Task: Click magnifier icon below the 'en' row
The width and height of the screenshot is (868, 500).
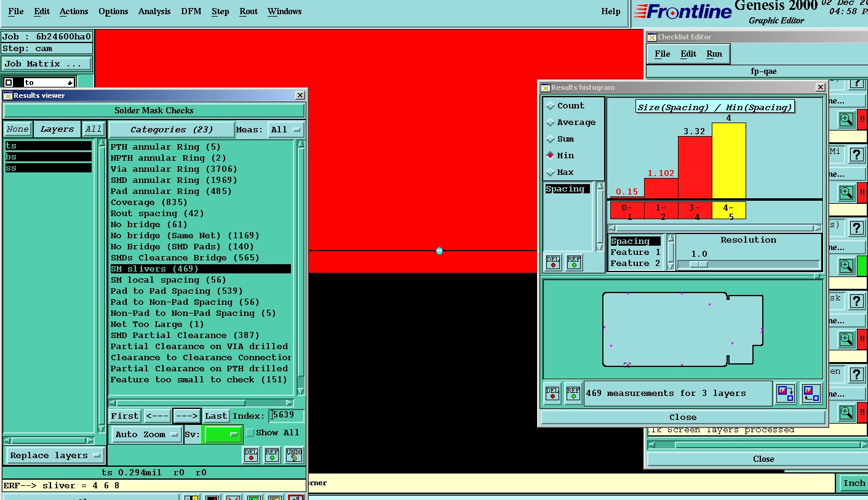Action: coord(846,412)
